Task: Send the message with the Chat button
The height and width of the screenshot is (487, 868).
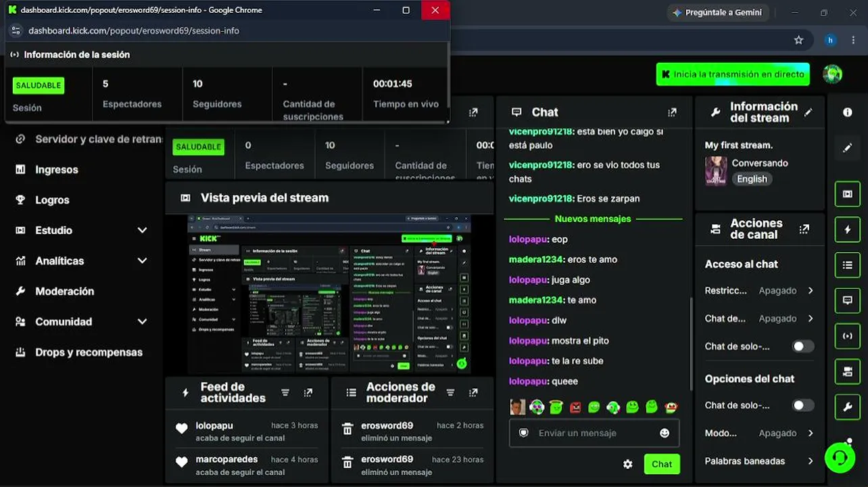Action: click(662, 464)
